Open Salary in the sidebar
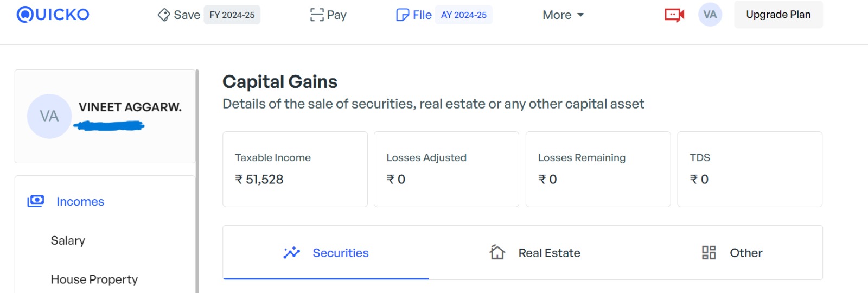Image resolution: width=868 pixels, height=293 pixels. [68, 240]
